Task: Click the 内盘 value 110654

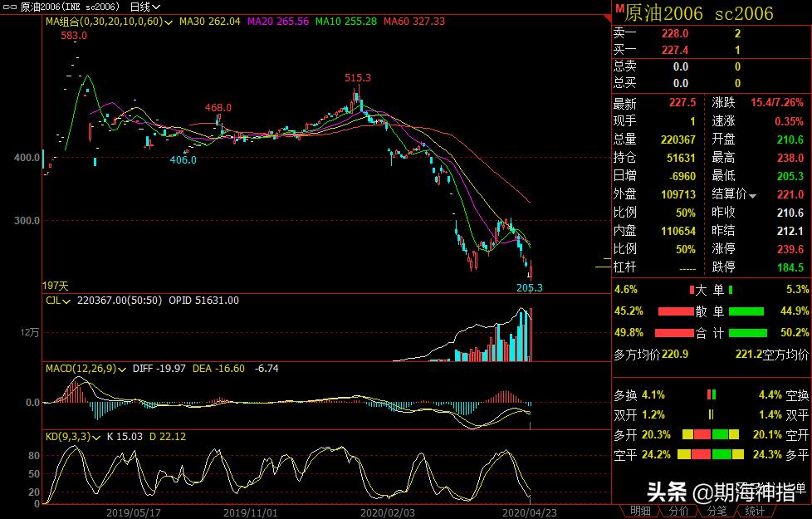Action: [677, 231]
